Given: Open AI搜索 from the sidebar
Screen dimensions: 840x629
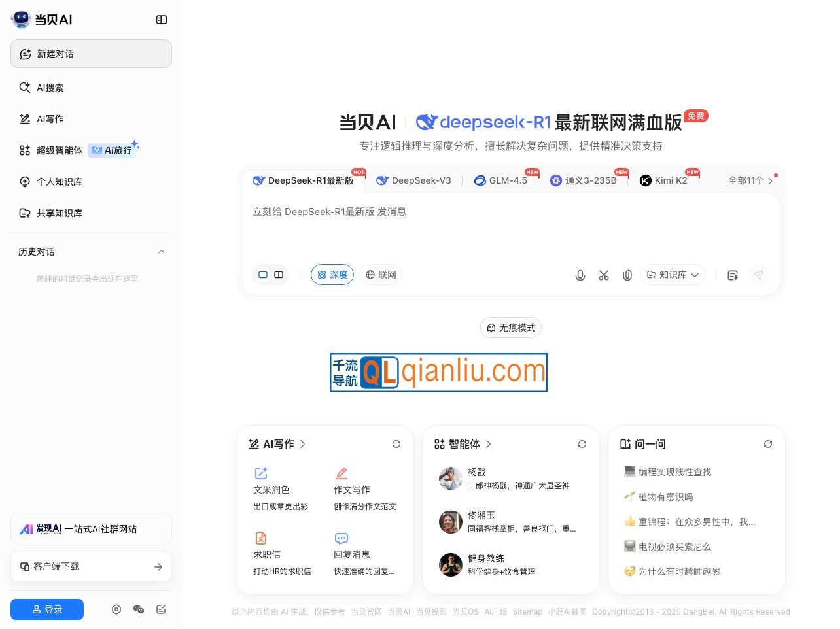Looking at the screenshot, I should click(50, 87).
